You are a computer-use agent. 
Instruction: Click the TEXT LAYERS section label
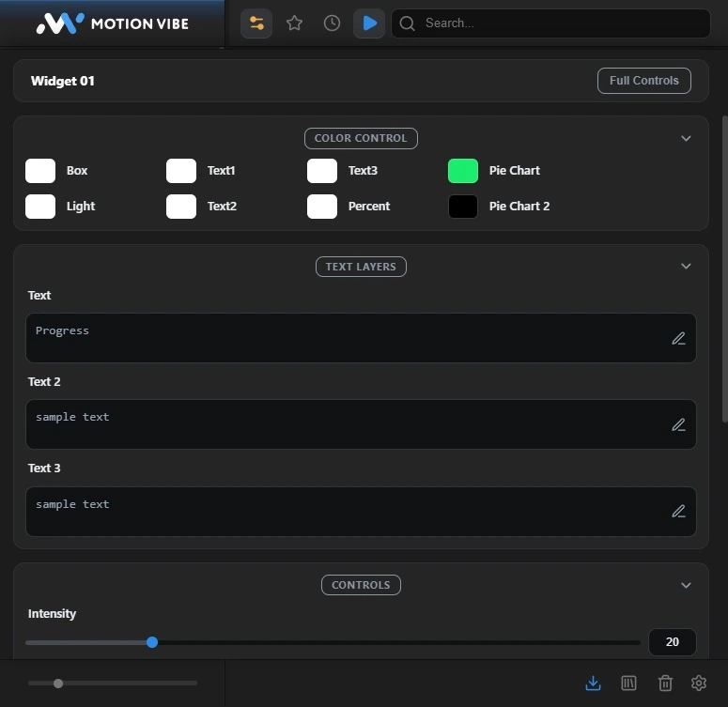click(361, 267)
